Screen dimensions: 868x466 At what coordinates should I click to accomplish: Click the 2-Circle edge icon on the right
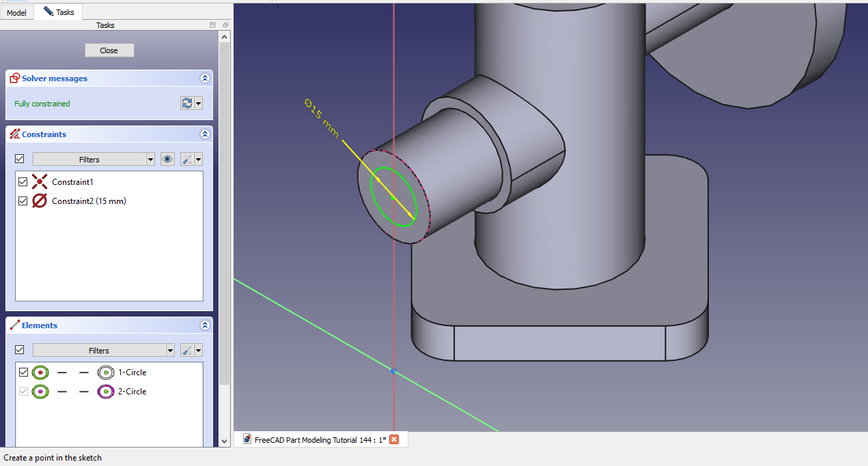(x=104, y=392)
